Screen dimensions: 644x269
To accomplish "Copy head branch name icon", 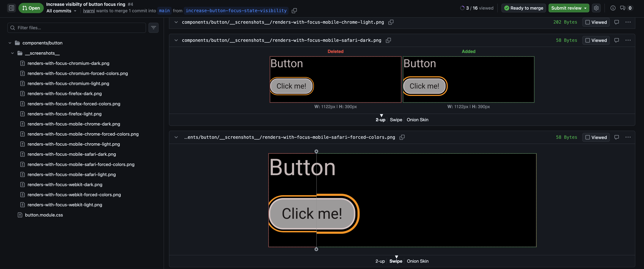I will 294,11.
